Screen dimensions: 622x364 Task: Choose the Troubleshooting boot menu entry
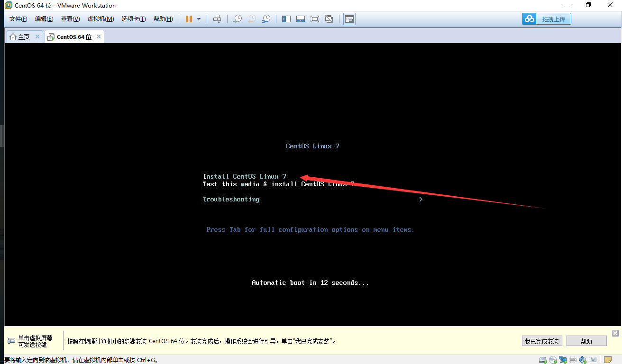(x=231, y=199)
